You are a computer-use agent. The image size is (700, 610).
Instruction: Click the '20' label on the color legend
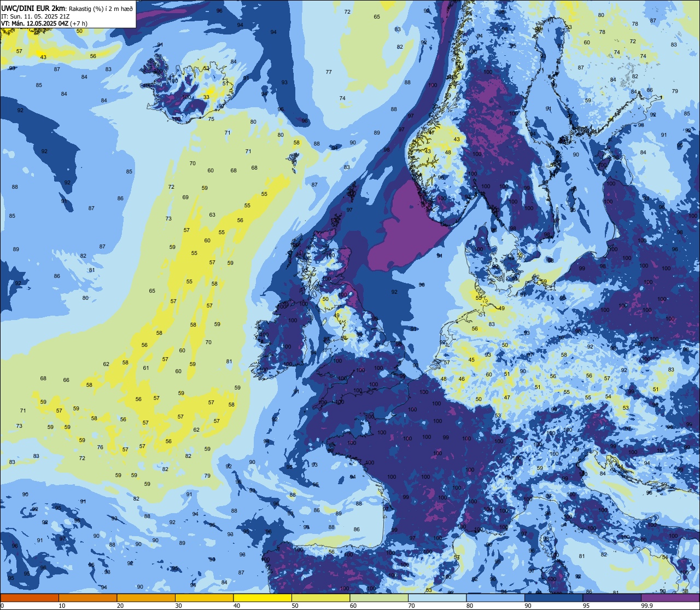coord(120,606)
